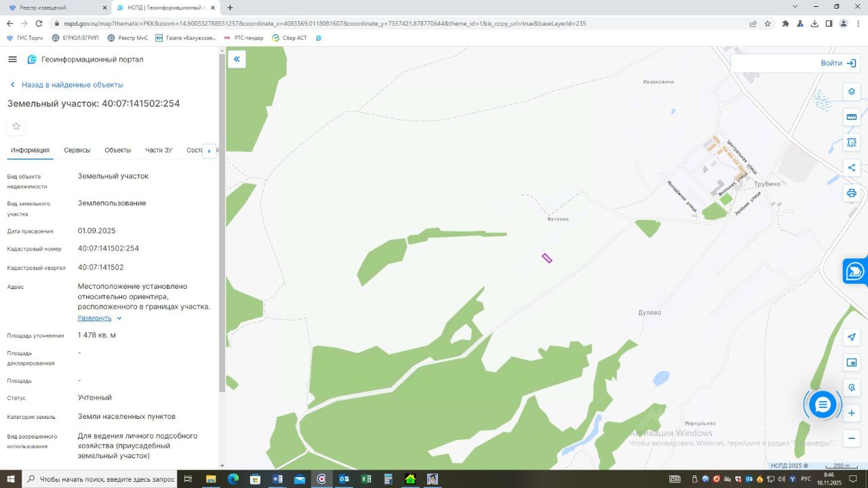
Task: Click the Учтенный status value
Action: coord(95,398)
